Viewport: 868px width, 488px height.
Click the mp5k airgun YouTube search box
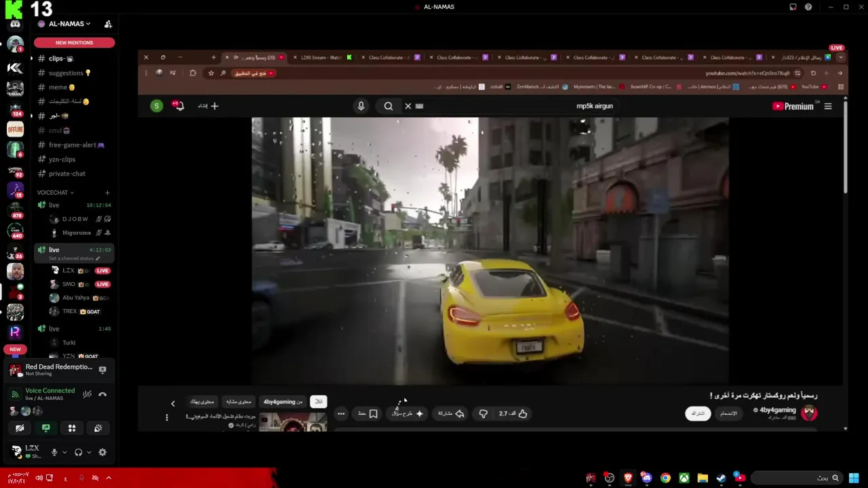coord(515,106)
